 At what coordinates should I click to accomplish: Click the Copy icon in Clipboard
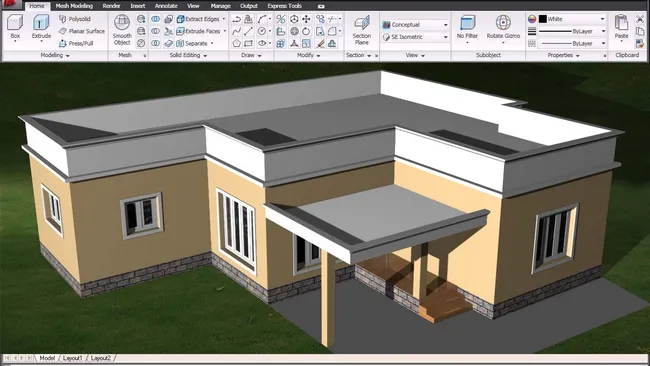pos(640,31)
